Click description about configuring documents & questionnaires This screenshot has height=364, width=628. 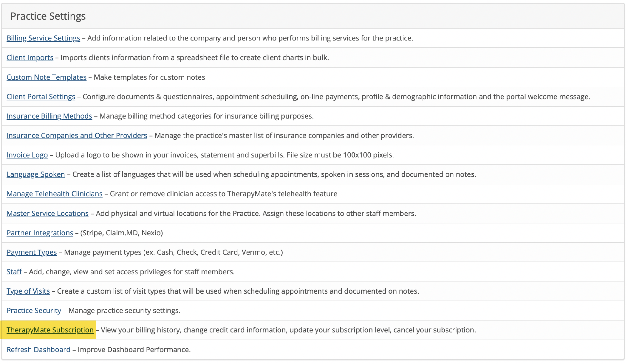click(x=336, y=97)
